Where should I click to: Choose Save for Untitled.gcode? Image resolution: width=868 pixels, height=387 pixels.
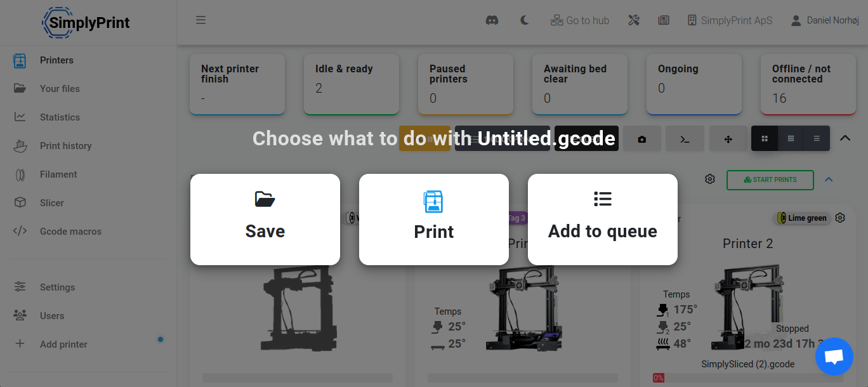(265, 220)
